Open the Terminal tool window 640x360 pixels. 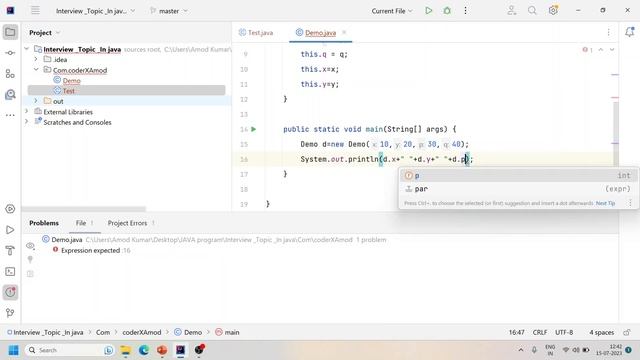(10, 271)
